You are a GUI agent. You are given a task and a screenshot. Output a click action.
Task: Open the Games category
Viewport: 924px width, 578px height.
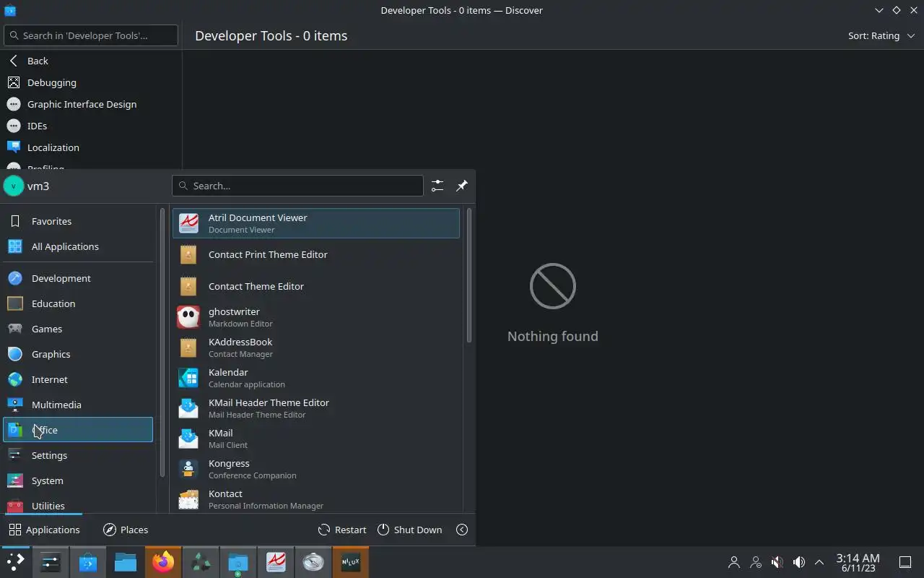78,329
